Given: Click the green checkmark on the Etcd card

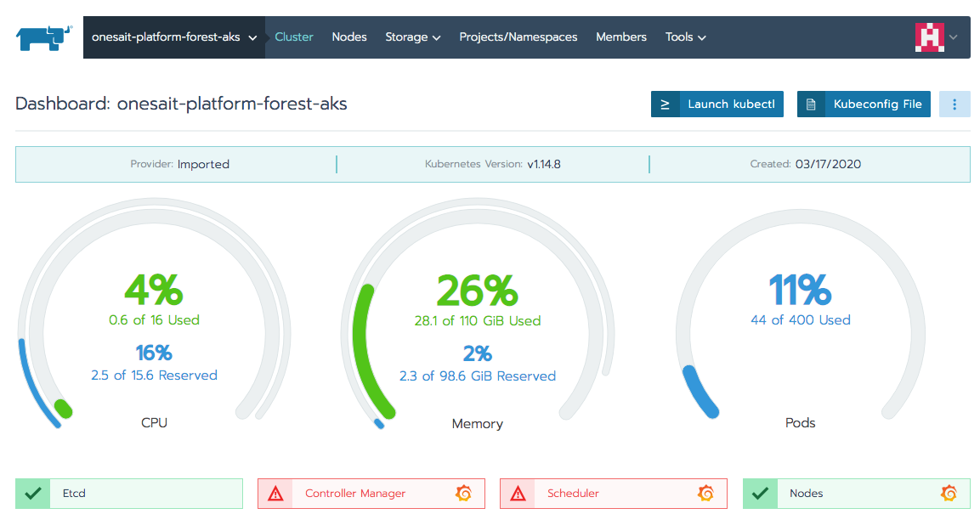Looking at the screenshot, I should pyautogui.click(x=32, y=493).
